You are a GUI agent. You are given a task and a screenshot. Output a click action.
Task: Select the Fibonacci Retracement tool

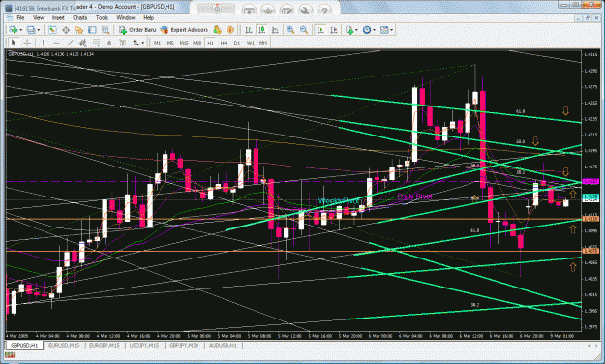click(x=96, y=43)
